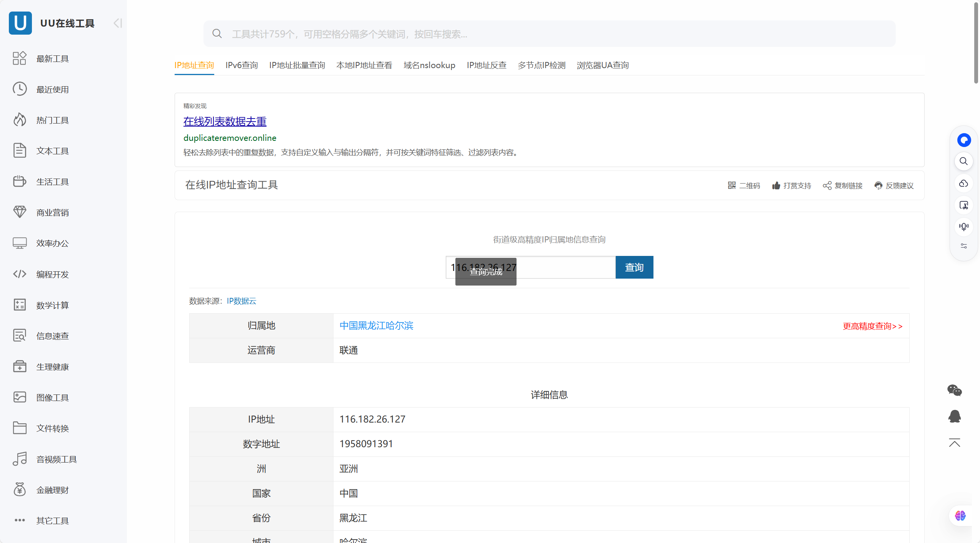This screenshot has height=543, width=980.
Task: Click the 打赏支持 thumbs-up icon
Action: 776,185
